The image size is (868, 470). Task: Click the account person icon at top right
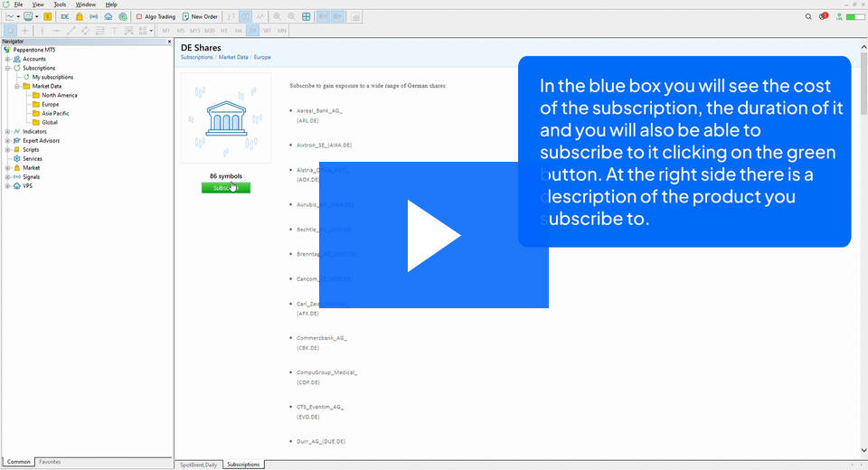(x=839, y=16)
